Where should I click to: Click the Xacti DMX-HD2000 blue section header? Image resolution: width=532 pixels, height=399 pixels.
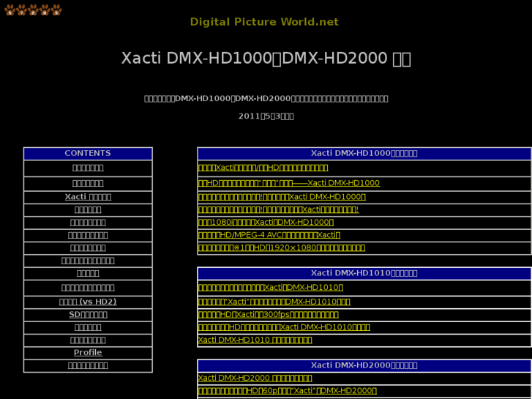tap(364, 365)
